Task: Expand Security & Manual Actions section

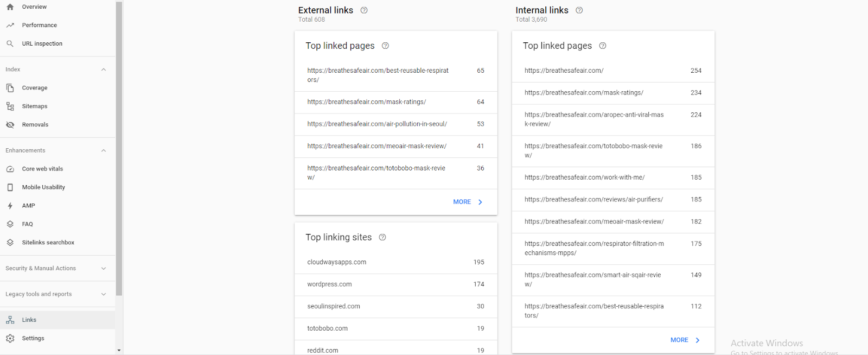Action: point(104,268)
